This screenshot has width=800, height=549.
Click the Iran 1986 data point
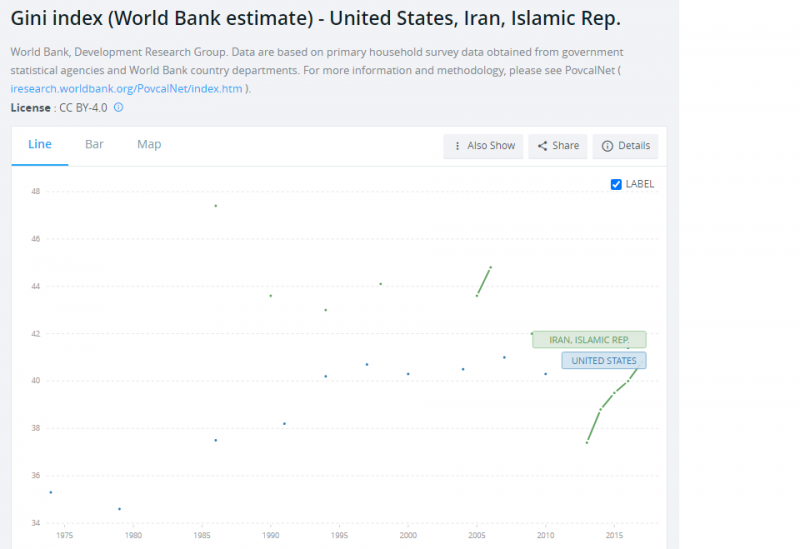216,205
